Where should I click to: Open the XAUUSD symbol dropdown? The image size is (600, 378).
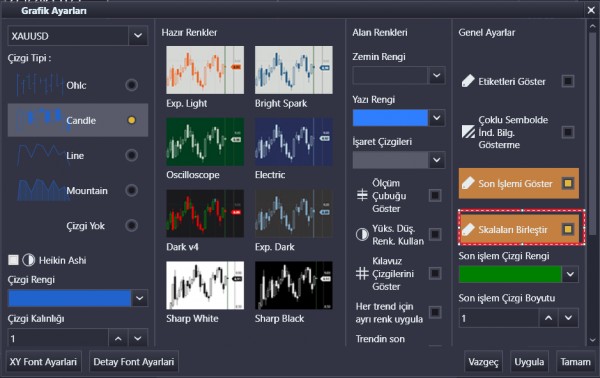pos(138,36)
